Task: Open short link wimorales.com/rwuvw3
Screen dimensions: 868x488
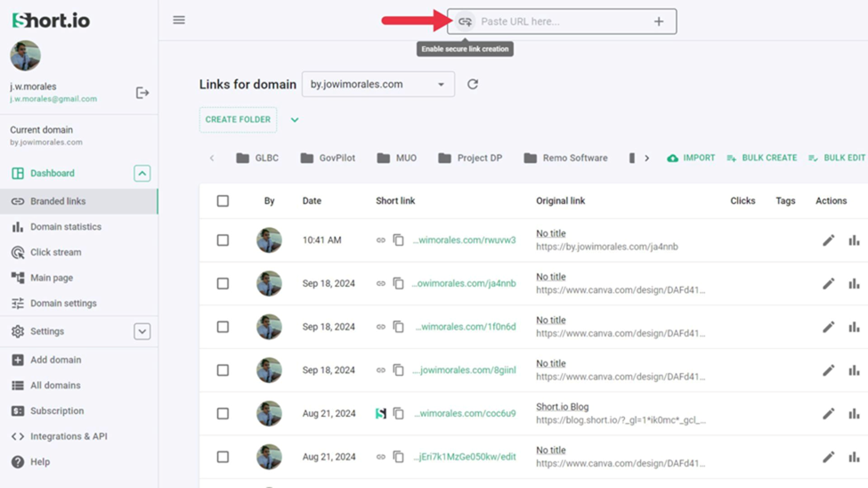Action: pyautogui.click(x=464, y=240)
